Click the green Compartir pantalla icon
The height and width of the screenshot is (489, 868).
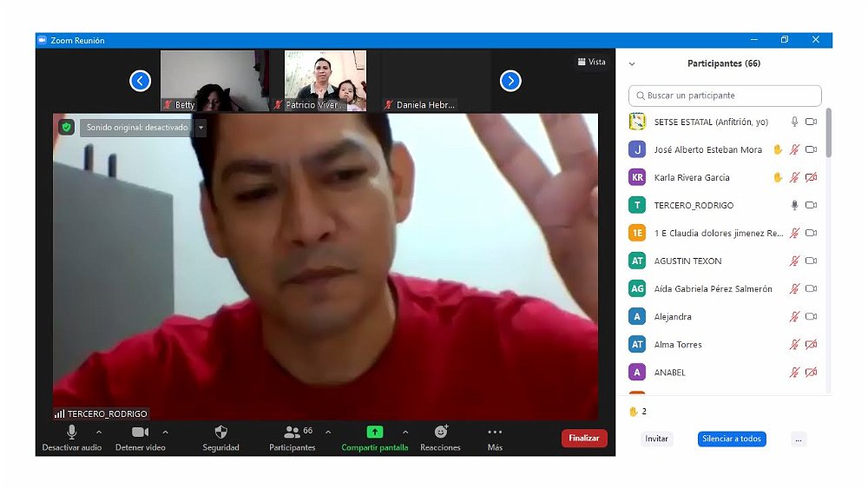374,432
